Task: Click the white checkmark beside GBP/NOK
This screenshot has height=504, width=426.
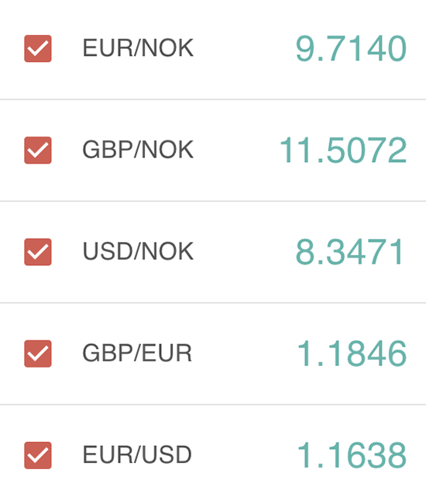Action: point(38,150)
